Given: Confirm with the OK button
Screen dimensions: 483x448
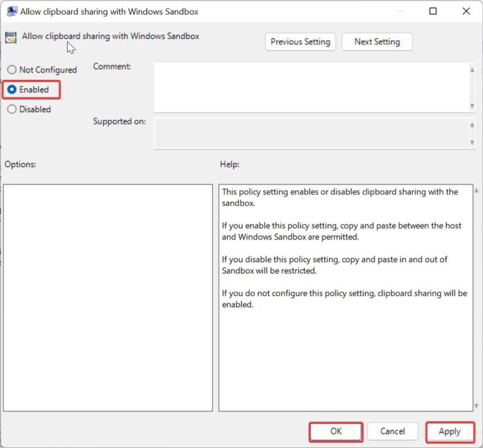Looking at the screenshot, I should tap(336, 432).
